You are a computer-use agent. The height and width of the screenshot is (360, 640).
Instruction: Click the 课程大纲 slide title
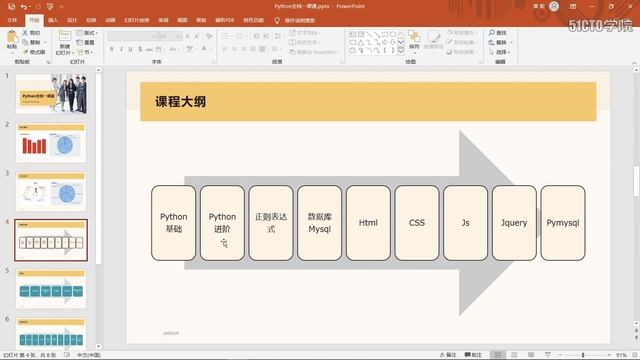click(180, 102)
